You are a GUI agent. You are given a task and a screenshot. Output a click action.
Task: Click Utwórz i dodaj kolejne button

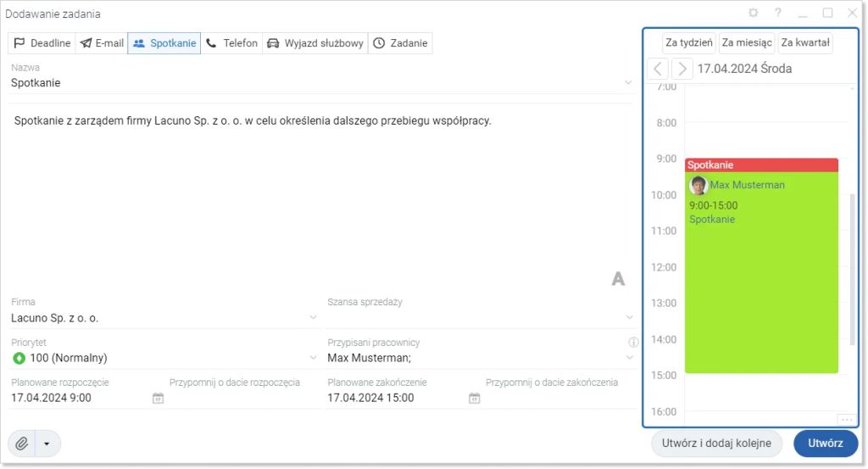pos(716,443)
